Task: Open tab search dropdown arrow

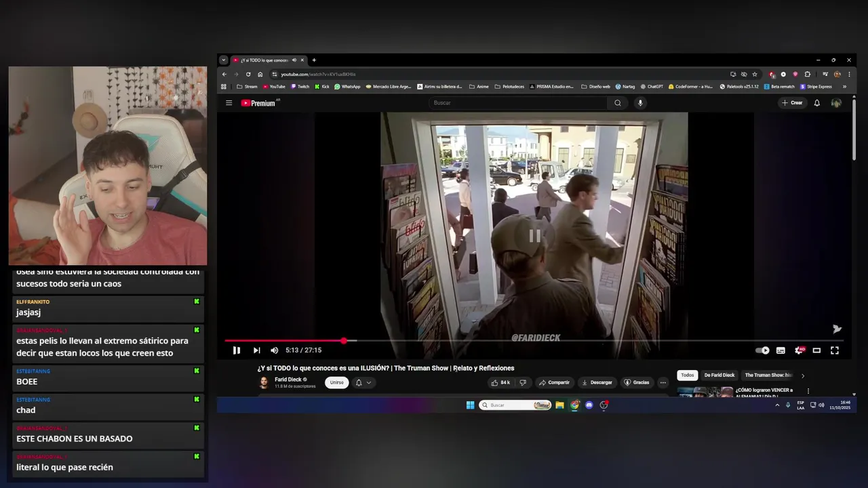Action: pos(223,60)
